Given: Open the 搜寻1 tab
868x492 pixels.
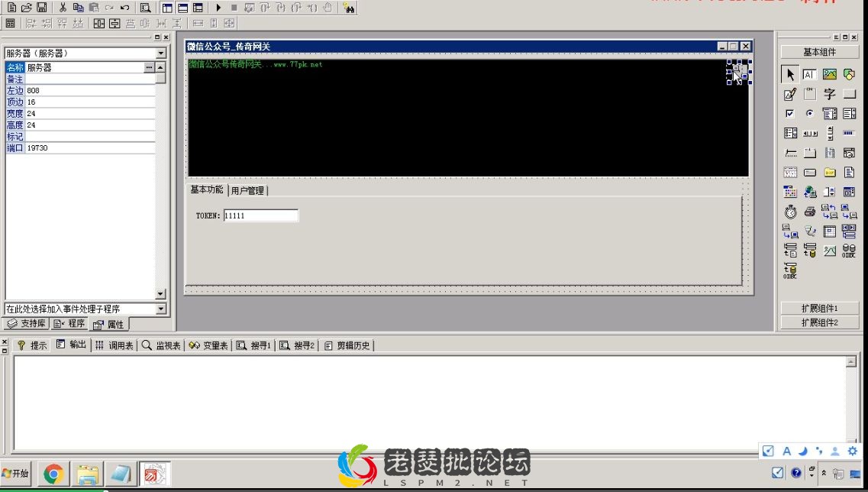Looking at the screenshot, I should 253,345.
